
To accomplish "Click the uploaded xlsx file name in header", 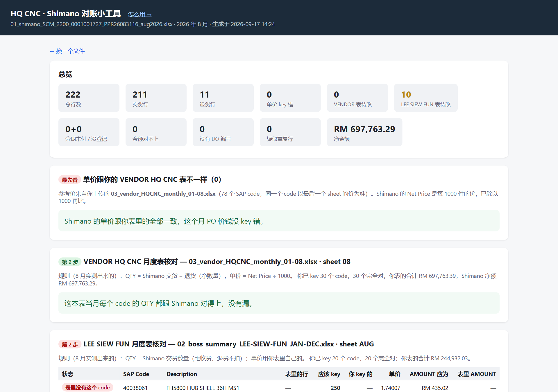I will [x=92, y=24].
